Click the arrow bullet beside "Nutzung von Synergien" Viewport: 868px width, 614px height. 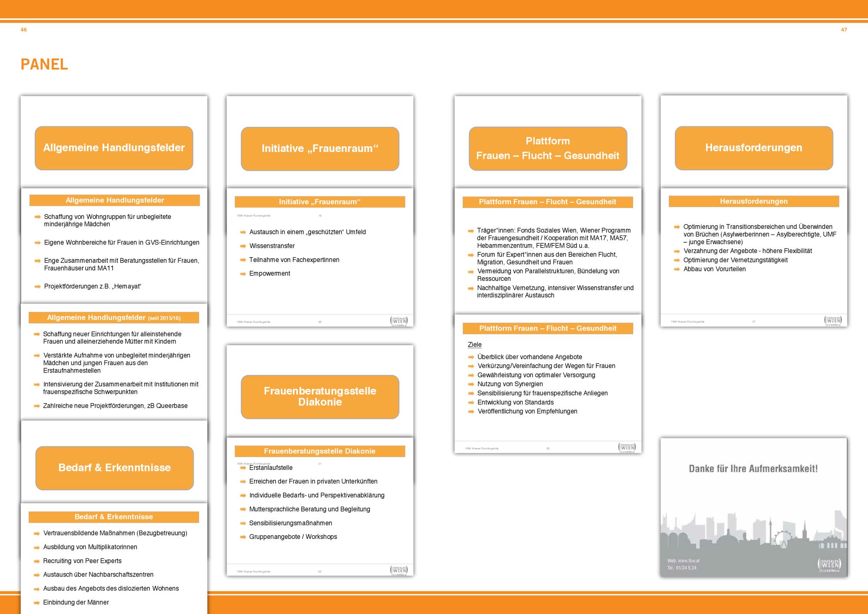pyautogui.click(x=471, y=384)
